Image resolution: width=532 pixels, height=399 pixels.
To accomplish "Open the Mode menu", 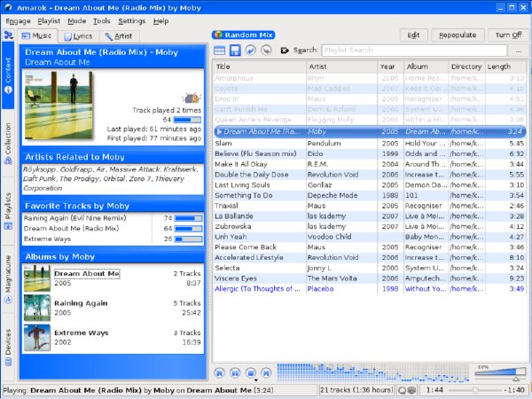I will pos(76,21).
